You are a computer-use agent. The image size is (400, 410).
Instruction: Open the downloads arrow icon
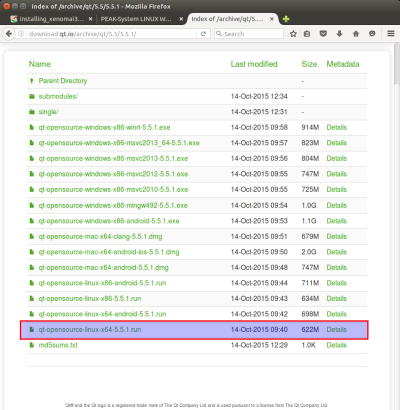tap(339, 34)
